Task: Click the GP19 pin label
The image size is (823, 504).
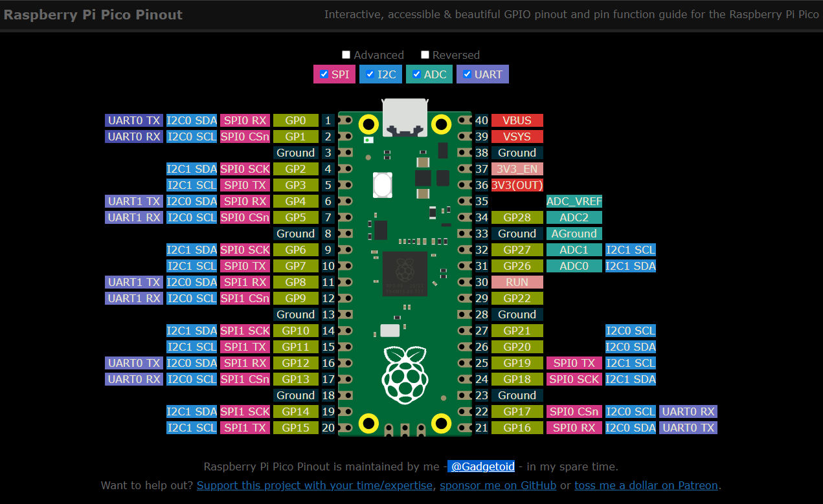Action: [x=517, y=363]
